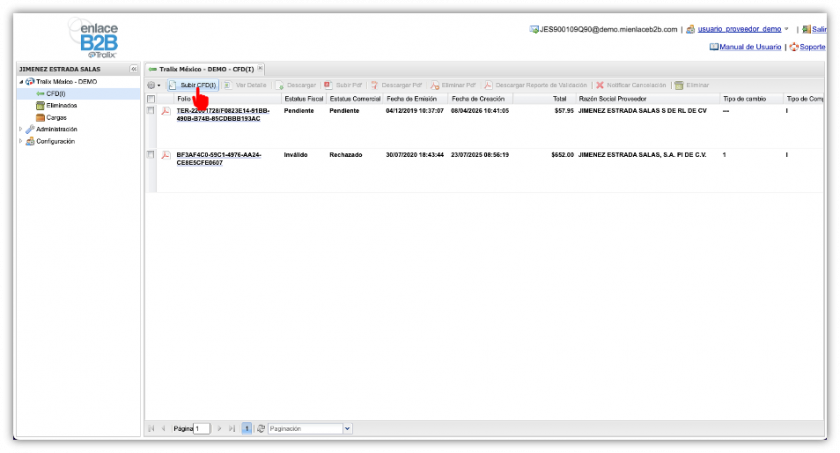Open the Paginación combo box dropdown
The width and height of the screenshot is (840, 453).
pyautogui.click(x=347, y=428)
